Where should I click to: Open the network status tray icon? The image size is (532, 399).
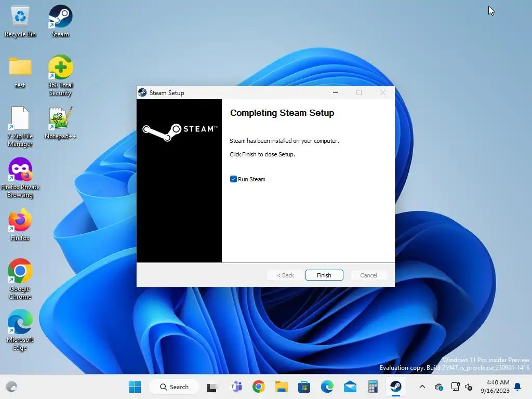click(455, 387)
